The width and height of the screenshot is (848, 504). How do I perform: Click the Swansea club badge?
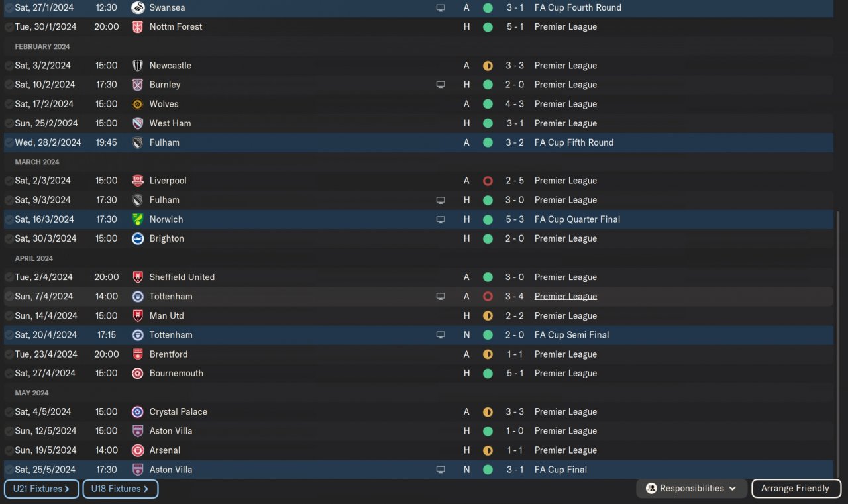click(x=138, y=8)
